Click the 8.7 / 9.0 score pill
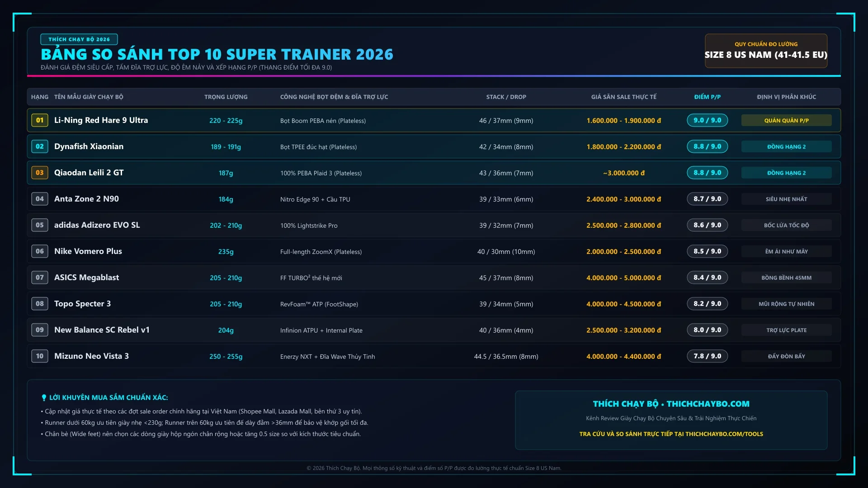The width and height of the screenshot is (868, 488). 708,199
